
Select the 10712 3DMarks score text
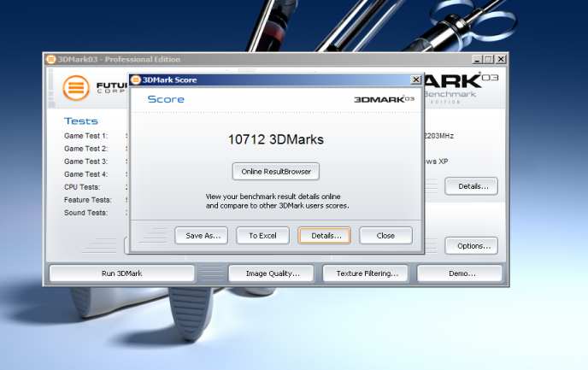pos(275,139)
